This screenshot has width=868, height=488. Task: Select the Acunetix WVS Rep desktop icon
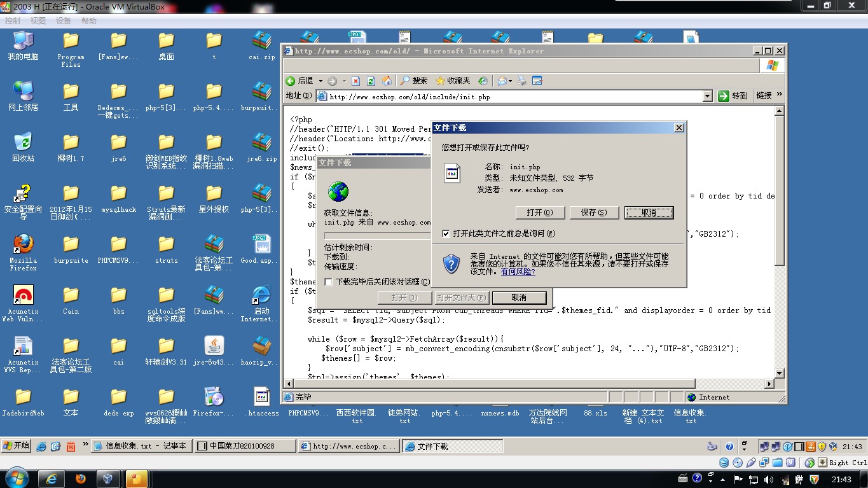(24, 354)
